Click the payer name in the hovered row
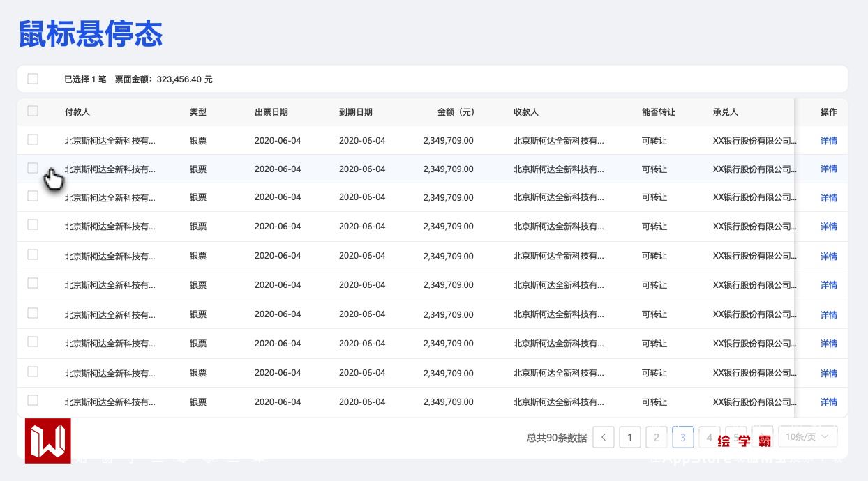 coord(110,169)
